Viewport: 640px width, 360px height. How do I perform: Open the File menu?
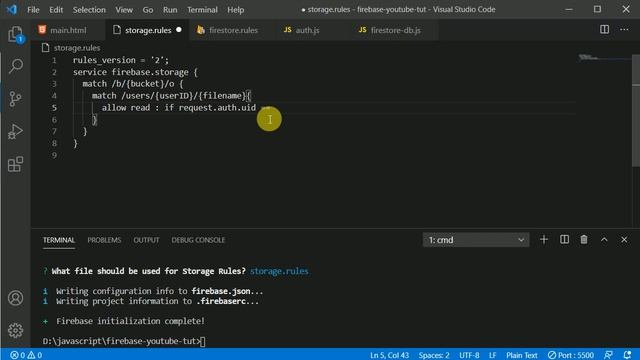pos(33,9)
